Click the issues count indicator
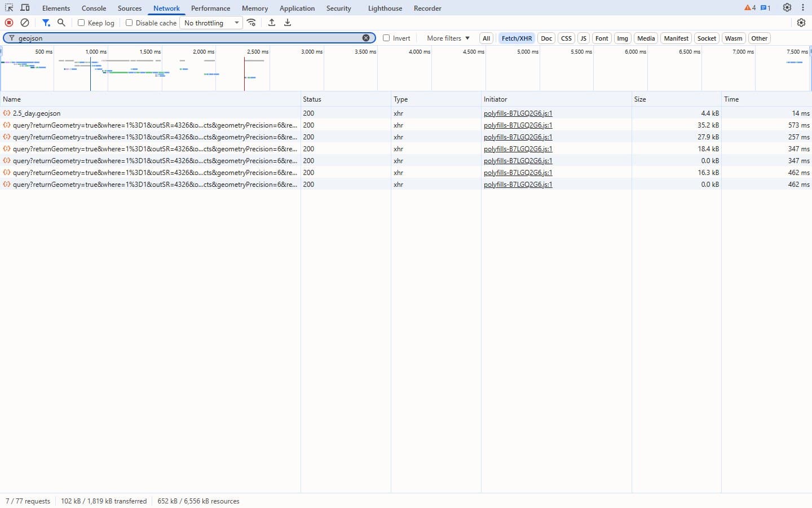The image size is (812, 508). [x=765, y=8]
